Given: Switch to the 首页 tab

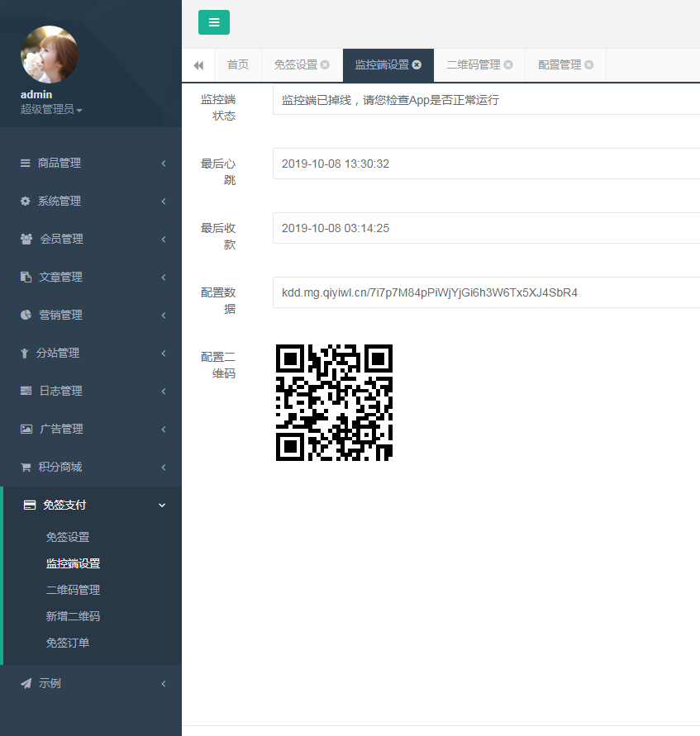Looking at the screenshot, I should pyautogui.click(x=238, y=64).
